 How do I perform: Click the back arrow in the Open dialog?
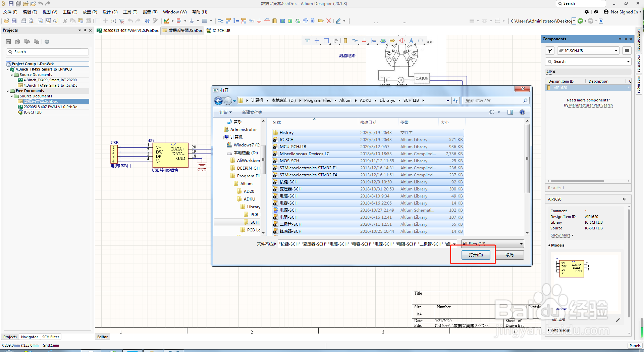pyautogui.click(x=218, y=101)
